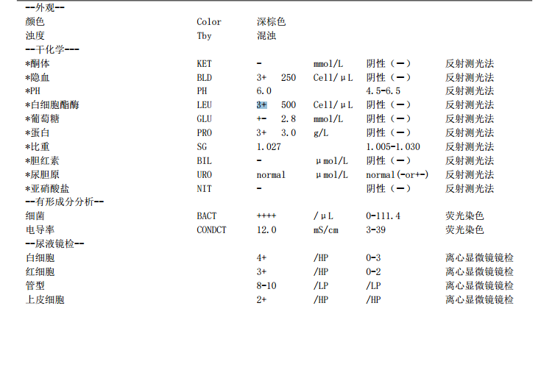Select the g/L unit for PRO

coord(321,133)
